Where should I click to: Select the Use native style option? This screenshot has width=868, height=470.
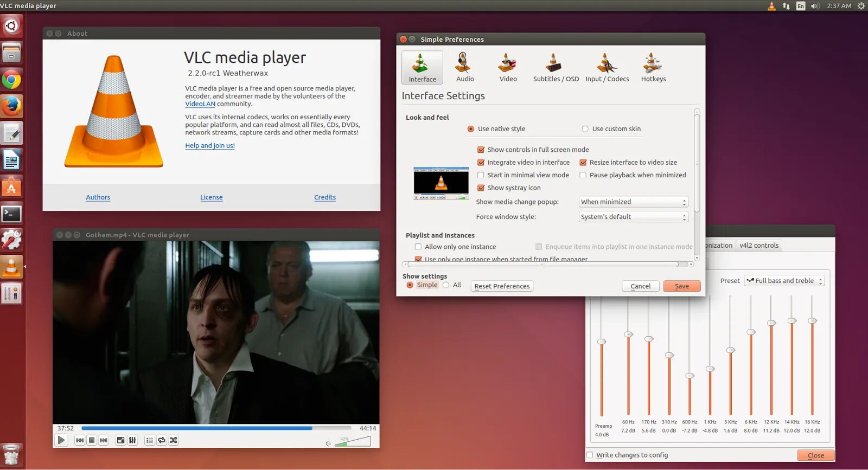(496, 129)
